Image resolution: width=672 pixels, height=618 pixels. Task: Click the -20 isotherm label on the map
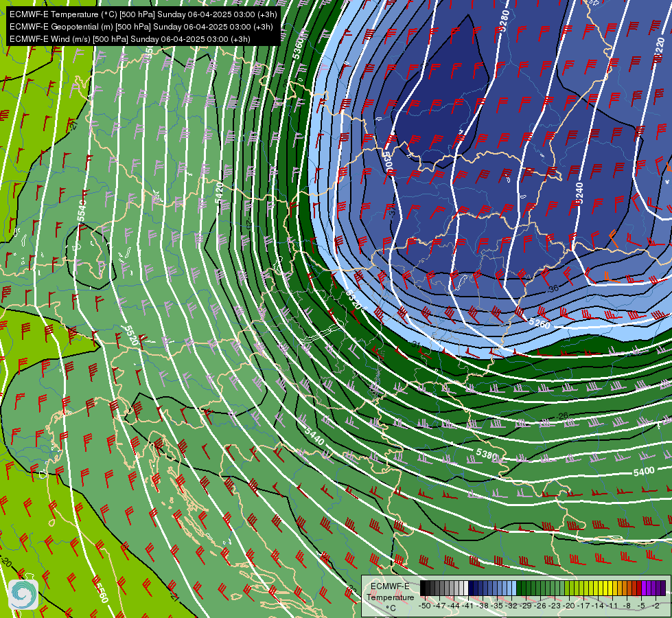(x=6, y=562)
